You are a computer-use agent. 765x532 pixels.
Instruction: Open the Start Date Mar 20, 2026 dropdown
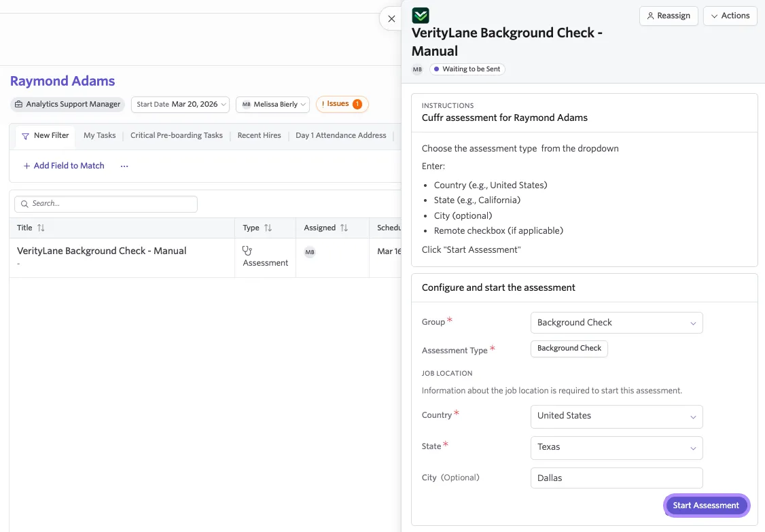(x=180, y=105)
